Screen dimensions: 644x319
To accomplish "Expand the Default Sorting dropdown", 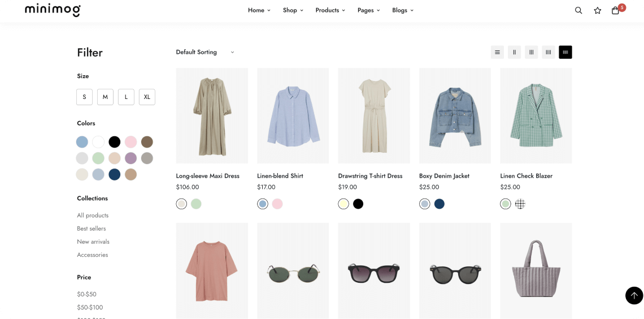I will point(205,52).
